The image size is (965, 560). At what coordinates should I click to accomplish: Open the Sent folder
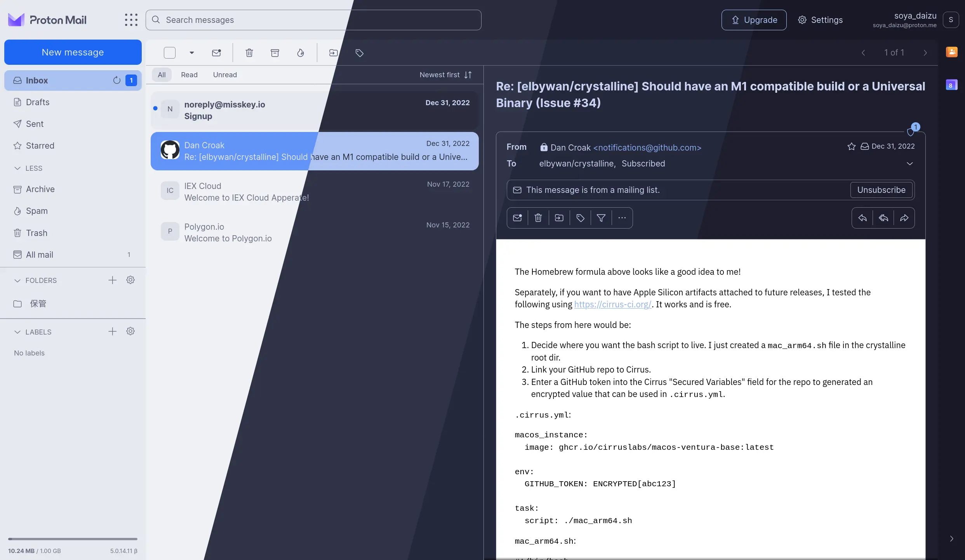click(x=73, y=124)
